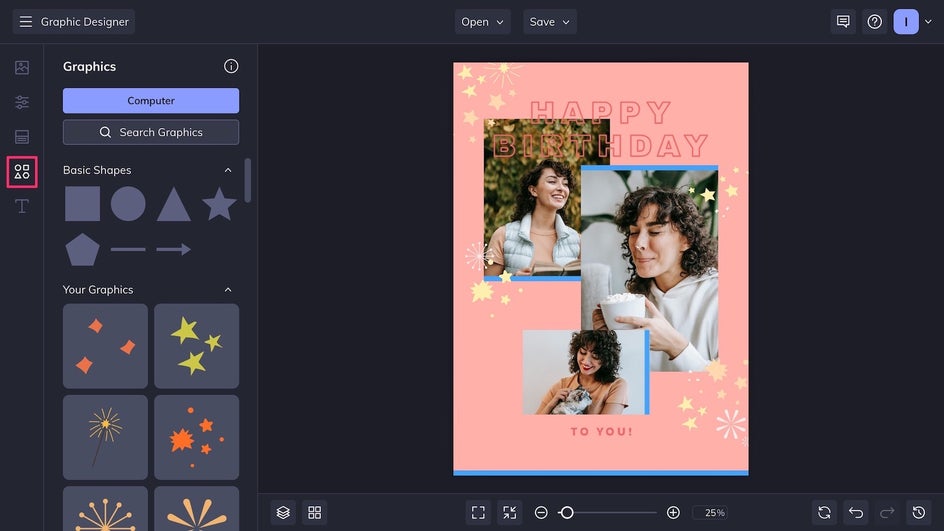Add a circle basic shape
The height and width of the screenshot is (531, 944).
tap(128, 203)
